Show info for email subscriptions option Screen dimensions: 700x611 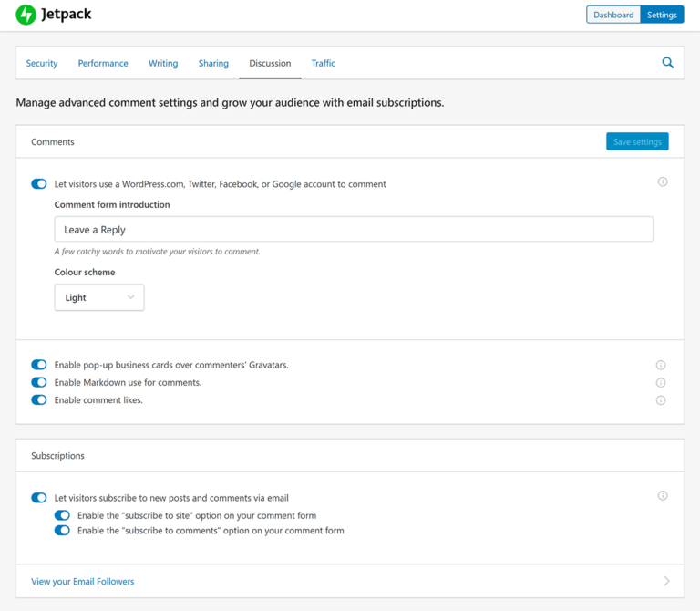(663, 495)
